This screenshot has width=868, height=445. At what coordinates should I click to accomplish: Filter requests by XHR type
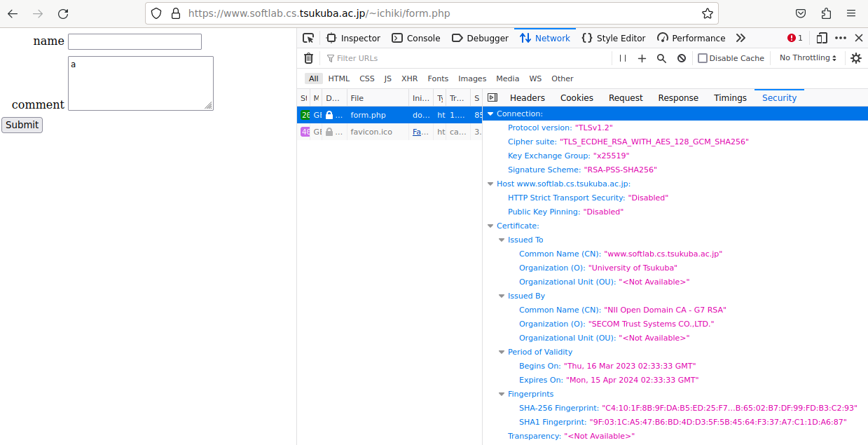(x=409, y=78)
